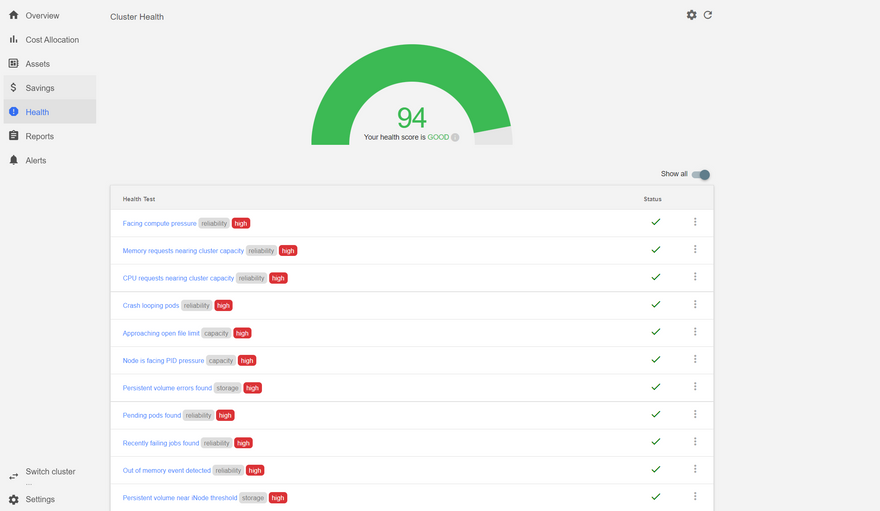This screenshot has width=880, height=511.
Task: Open Recently failing jobs found link
Action: coord(161,443)
